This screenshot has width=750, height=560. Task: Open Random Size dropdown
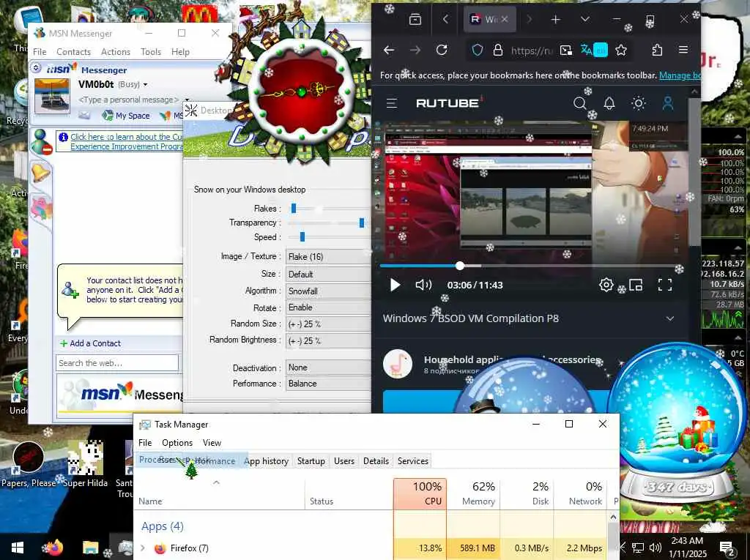coord(329,324)
